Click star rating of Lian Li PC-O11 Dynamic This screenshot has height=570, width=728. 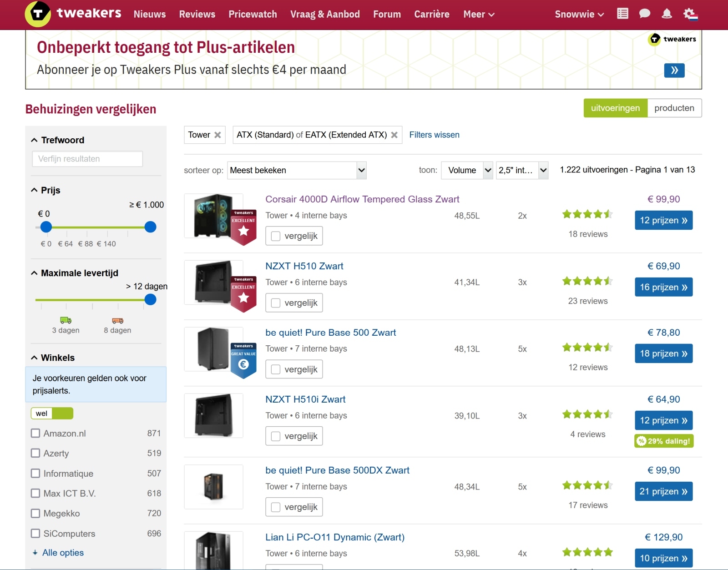[588, 552]
